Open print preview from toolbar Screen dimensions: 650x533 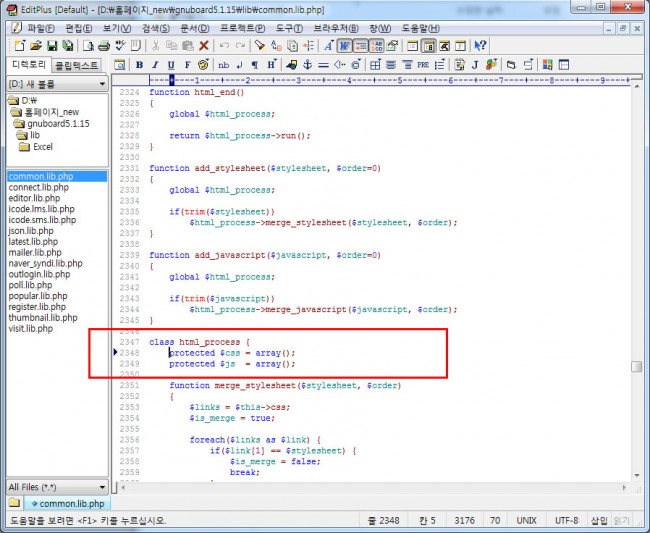click(x=88, y=46)
